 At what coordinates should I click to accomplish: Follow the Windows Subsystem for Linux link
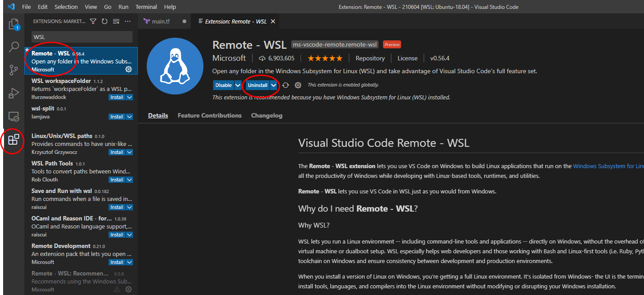click(608, 166)
